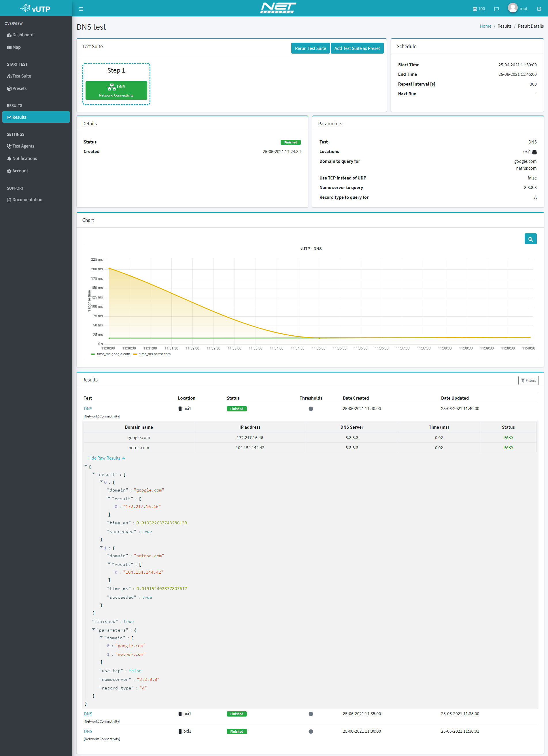Click the netrsr.com row IP 104.154.144.42
Image resolution: width=548 pixels, height=756 pixels.
pos(250,448)
